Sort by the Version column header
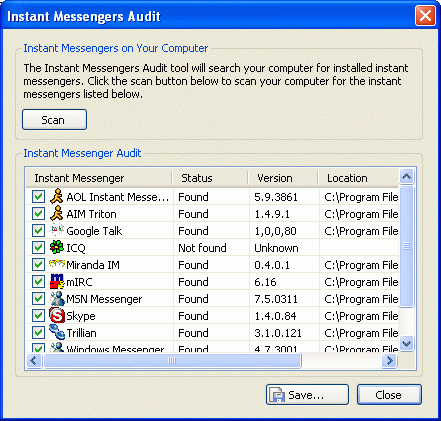The width and height of the screenshot is (441, 421). [x=283, y=178]
